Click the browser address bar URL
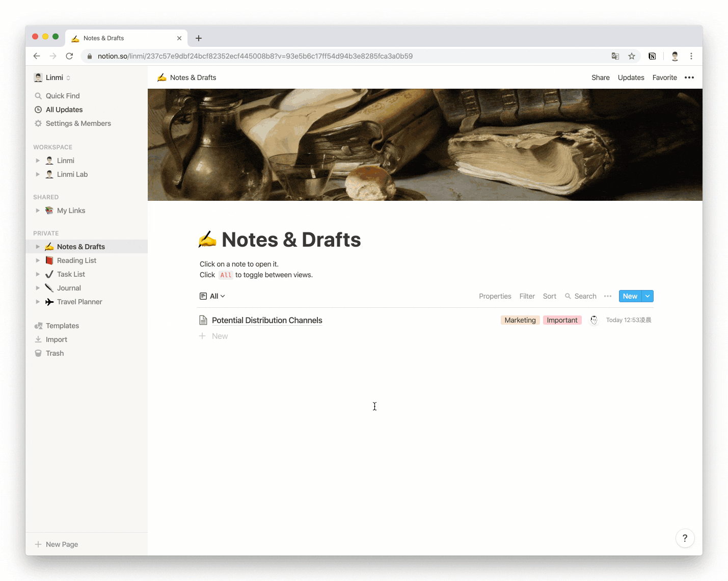Image resolution: width=728 pixels, height=581 pixels. (x=255, y=56)
